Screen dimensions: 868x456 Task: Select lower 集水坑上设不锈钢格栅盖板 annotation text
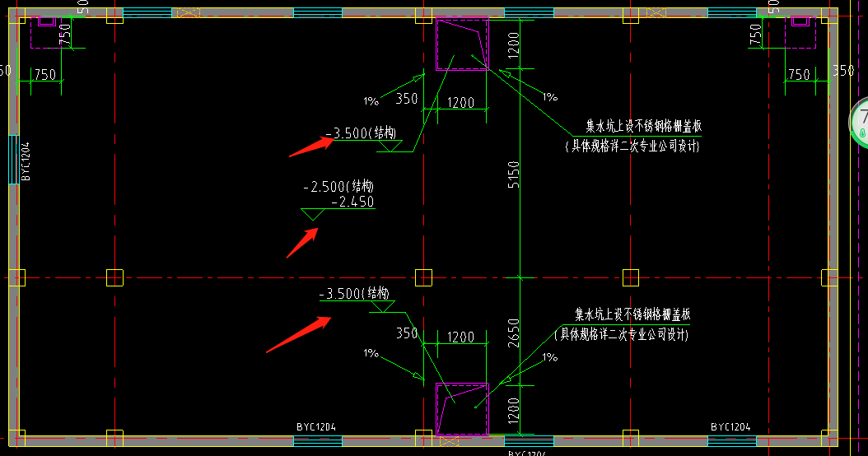tap(632, 314)
